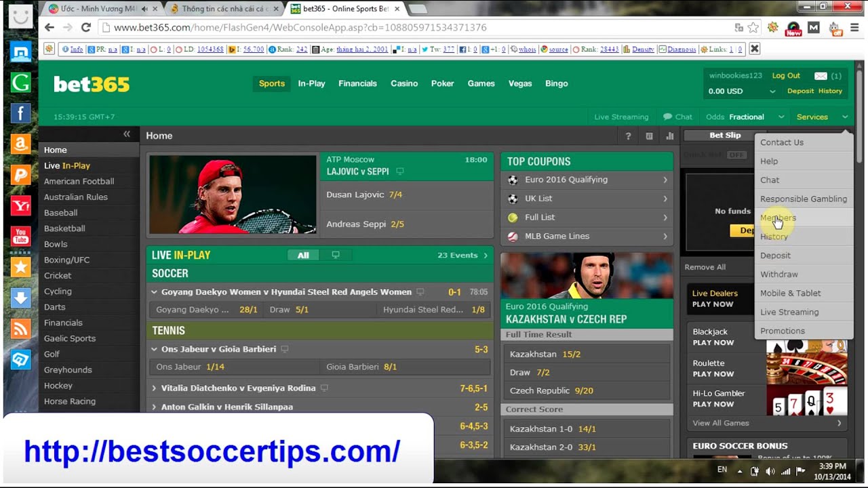Close the SEO toolbar with X icon
868x488 pixels.
tap(754, 49)
